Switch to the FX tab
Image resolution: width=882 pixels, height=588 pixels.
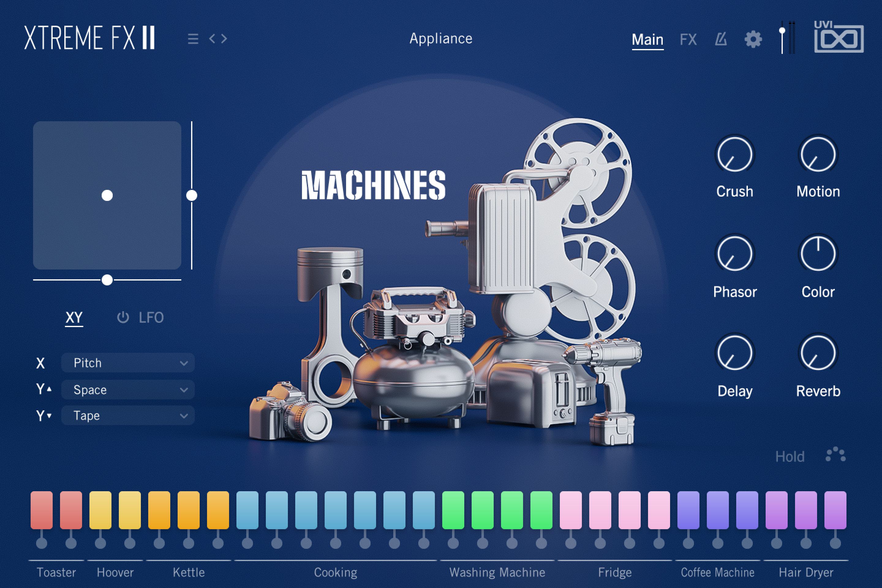click(x=688, y=40)
